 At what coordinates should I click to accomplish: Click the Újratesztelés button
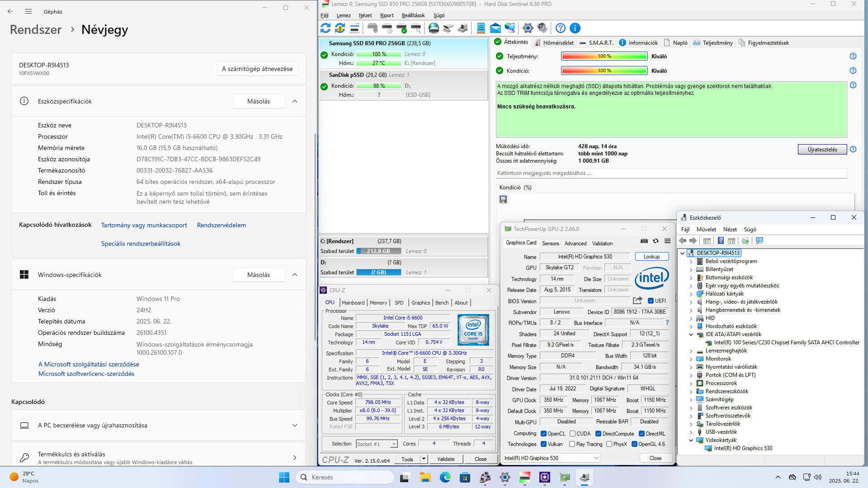click(822, 150)
